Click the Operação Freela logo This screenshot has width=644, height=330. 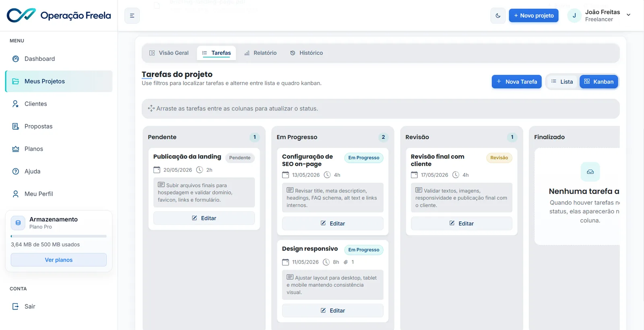pyautogui.click(x=59, y=15)
